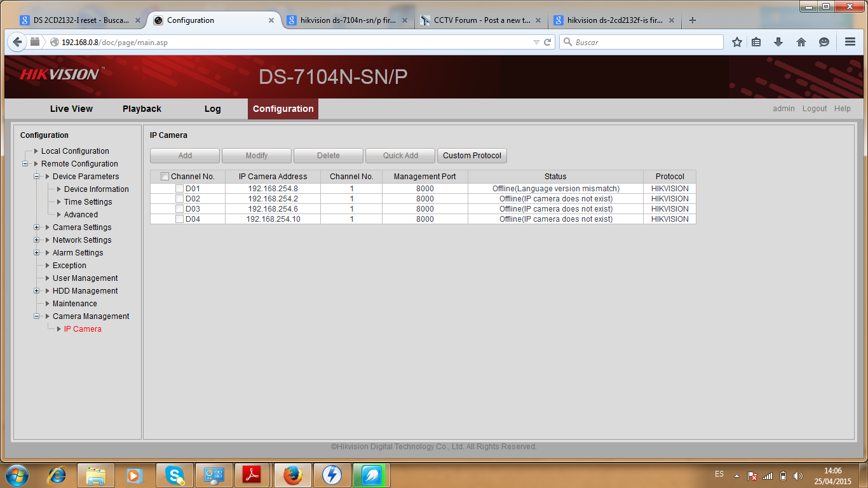This screenshot has width=868, height=488.
Task: Click the Custom Protocol button
Action: (472, 156)
